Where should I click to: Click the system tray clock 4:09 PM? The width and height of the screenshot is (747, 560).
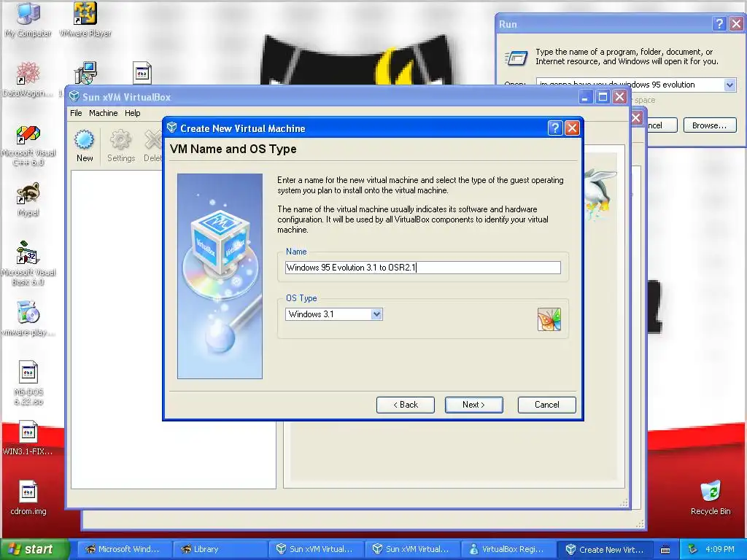(720, 549)
